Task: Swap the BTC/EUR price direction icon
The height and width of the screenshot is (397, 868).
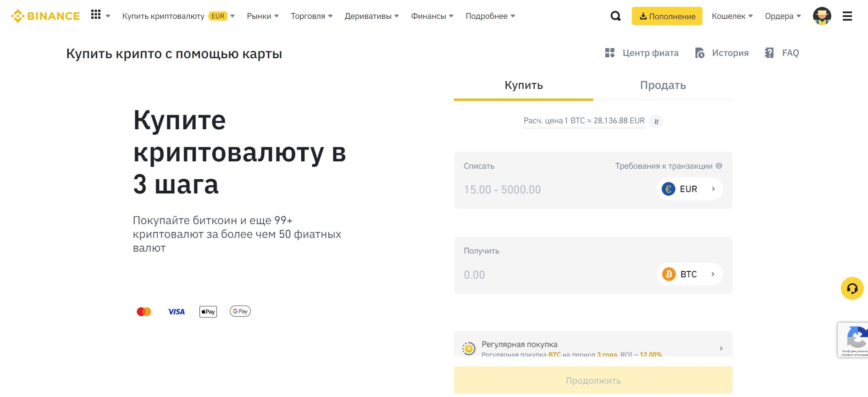Action: tap(656, 121)
